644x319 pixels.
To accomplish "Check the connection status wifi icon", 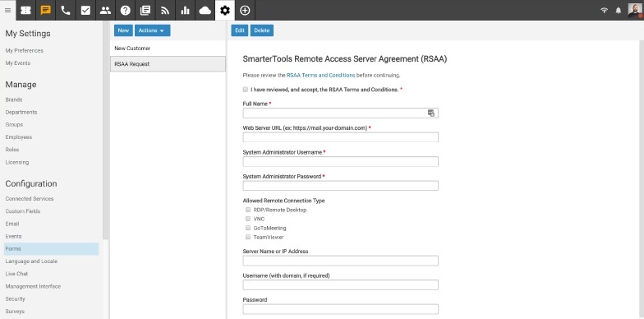I will point(604,10).
